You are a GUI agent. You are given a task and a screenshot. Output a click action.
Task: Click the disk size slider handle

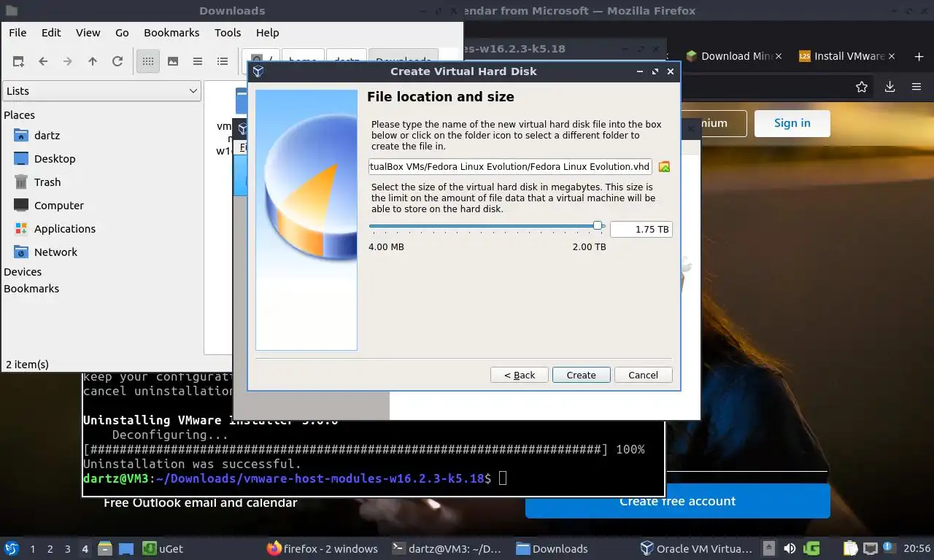tap(598, 226)
